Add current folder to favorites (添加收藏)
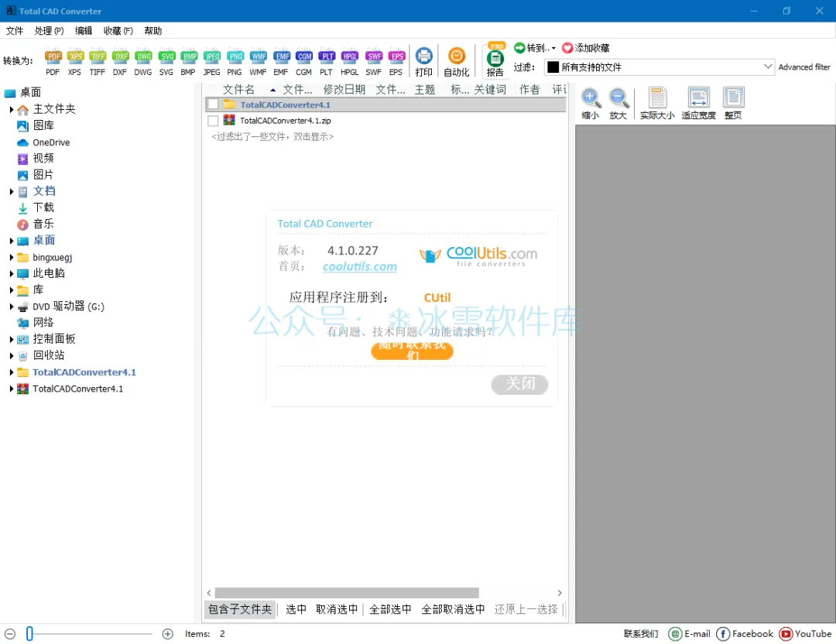Image resolution: width=836 pixels, height=644 pixels. [585, 48]
